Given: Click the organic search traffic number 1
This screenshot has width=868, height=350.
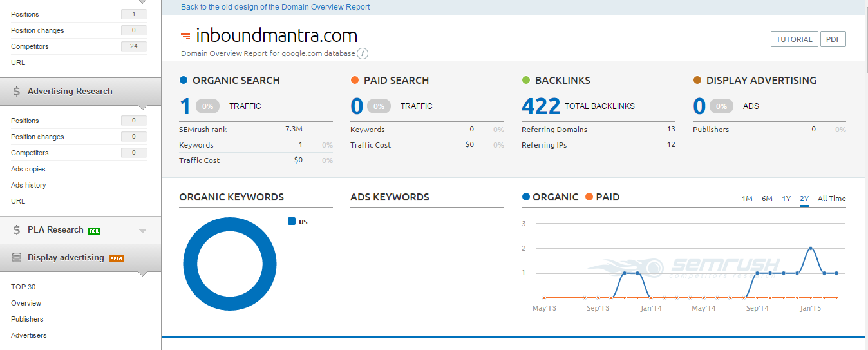Looking at the screenshot, I should coord(185,106).
